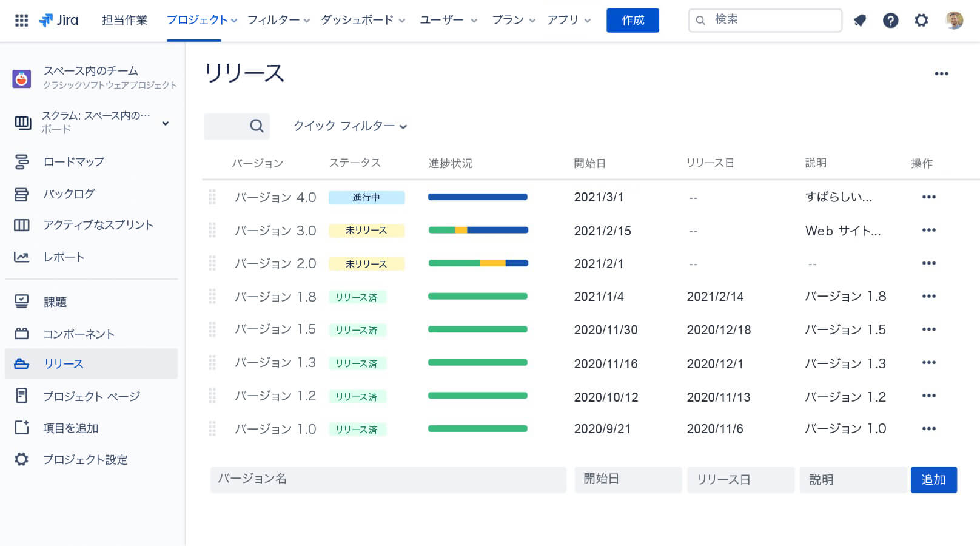
Task: Click the user profile avatar
Action: click(954, 21)
